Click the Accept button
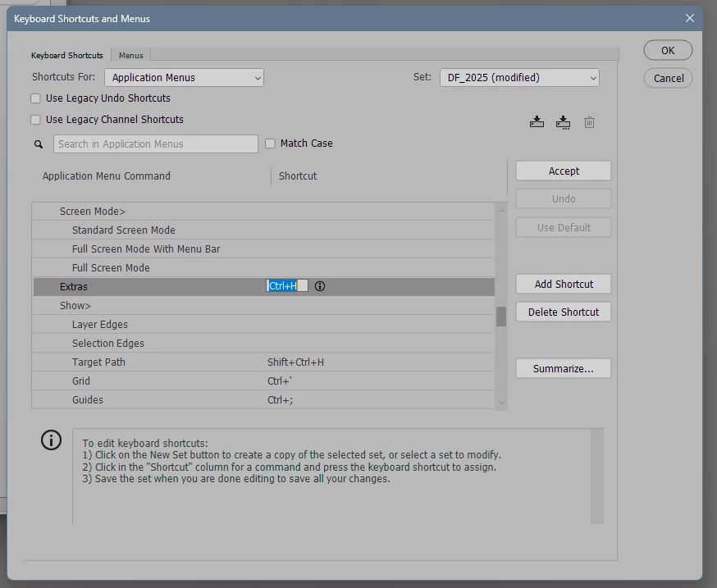 (x=564, y=171)
